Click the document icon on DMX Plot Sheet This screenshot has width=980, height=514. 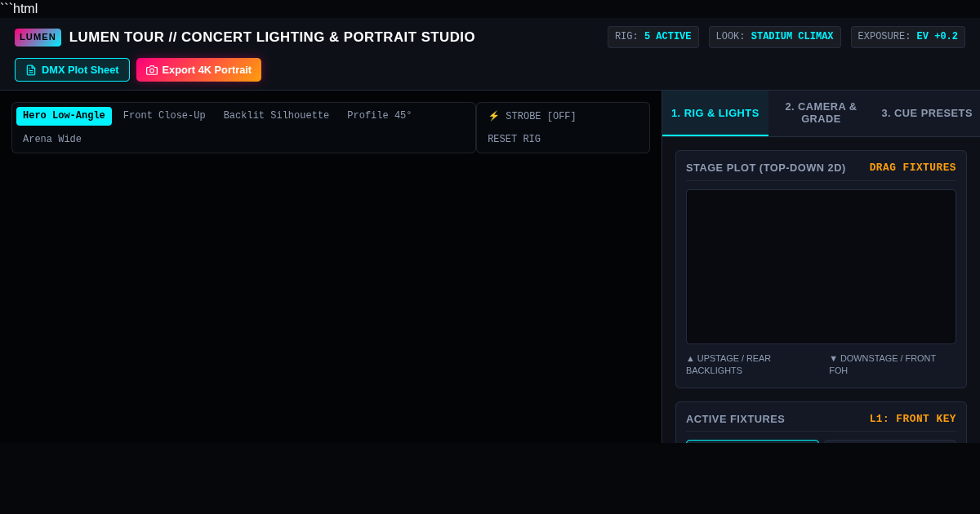31,70
